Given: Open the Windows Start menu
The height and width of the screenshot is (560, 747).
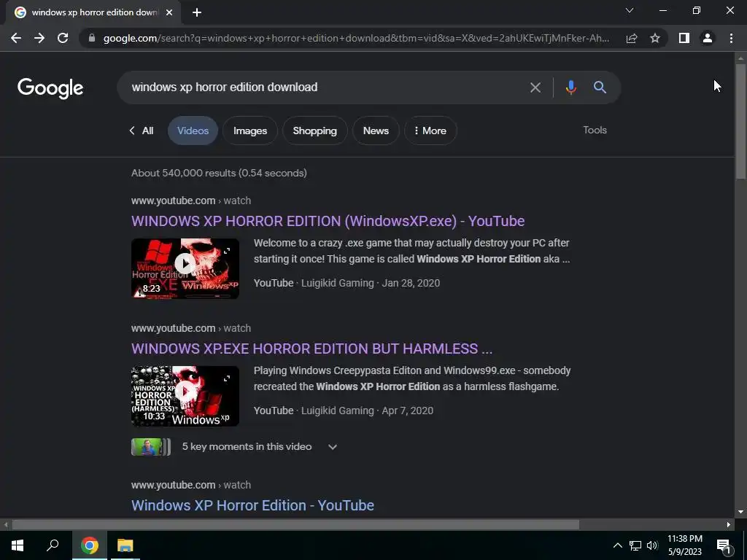Looking at the screenshot, I should tap(18, 545).
